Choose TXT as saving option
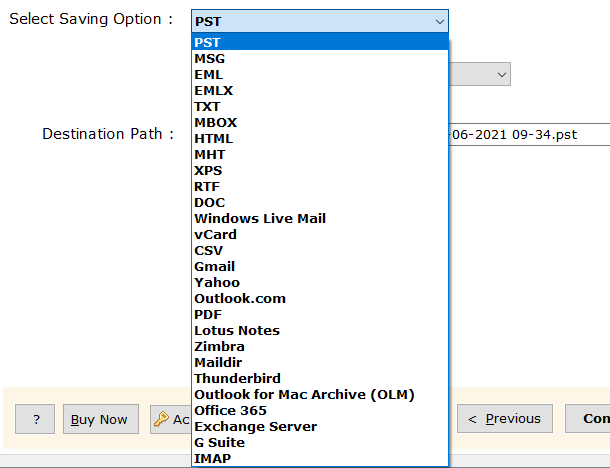The height and width of the screenshot is (468, 610). (320, 106)
